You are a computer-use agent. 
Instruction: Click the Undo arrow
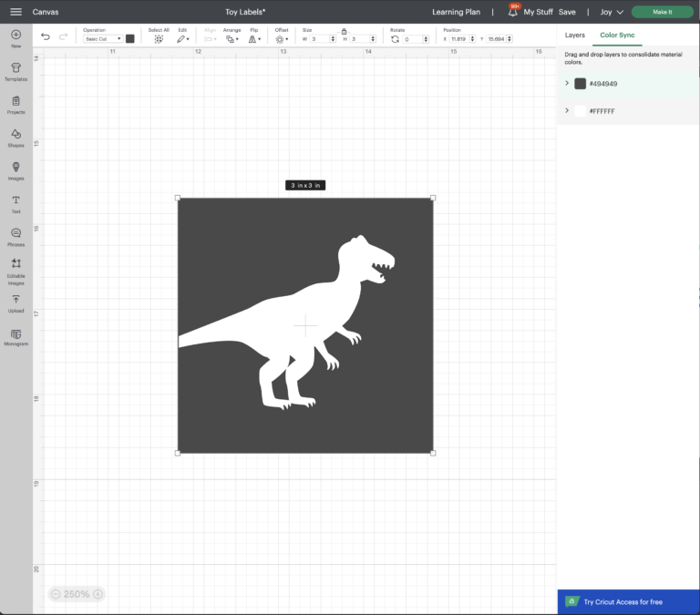pyautogui.click(x=46, y=37)
